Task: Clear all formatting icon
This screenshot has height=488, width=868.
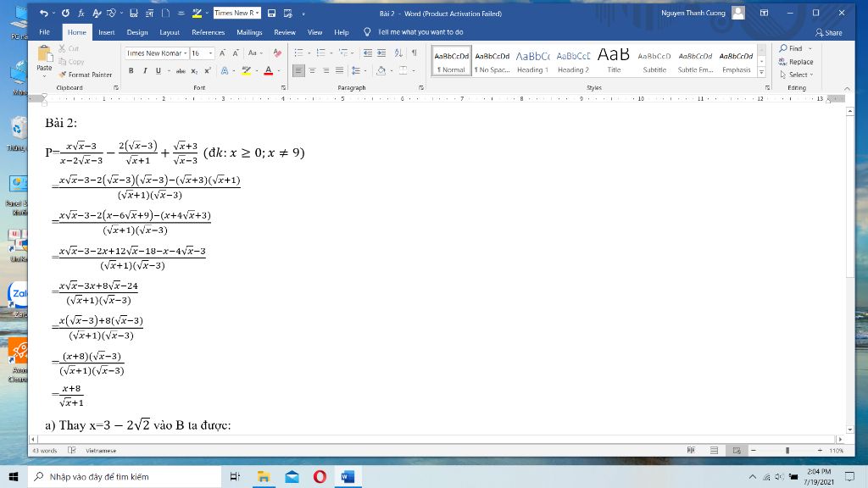Action: tap(277, 53)
